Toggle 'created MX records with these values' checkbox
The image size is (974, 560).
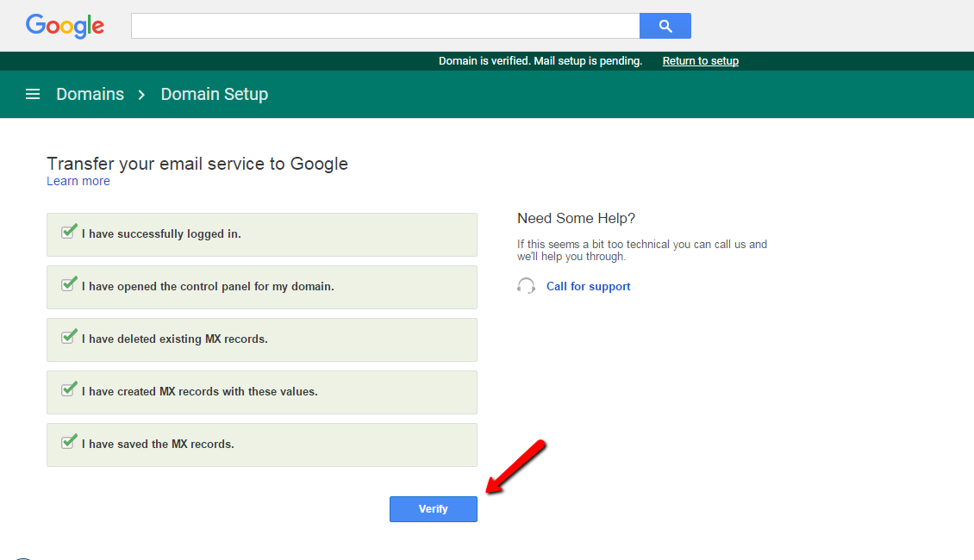[x=69, y=390]
